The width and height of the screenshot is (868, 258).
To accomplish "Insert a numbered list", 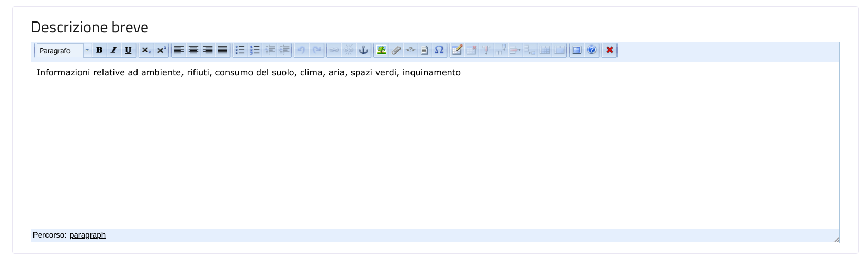I will coord(255,50).
